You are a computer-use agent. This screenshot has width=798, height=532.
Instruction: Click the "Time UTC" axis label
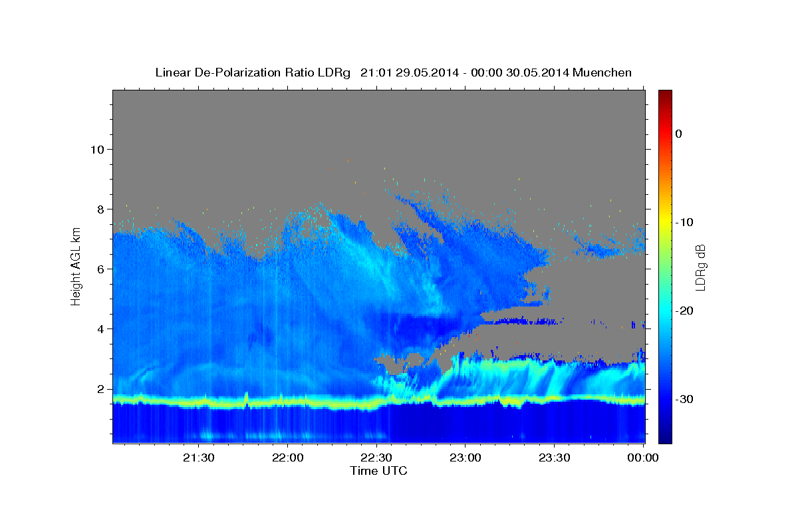click(x=378, y=471)
